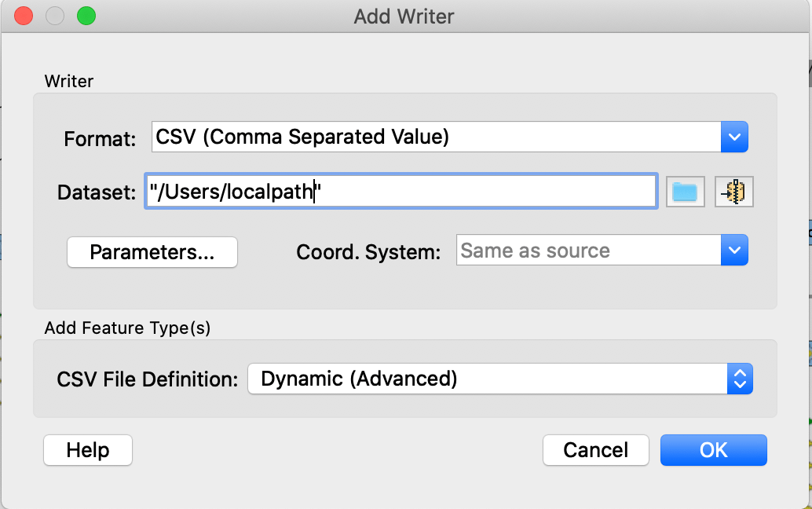Click the blue chevron on Format dropdown
Screen dimensions: 812x509
pyautogui.click(x=733, y=137)
